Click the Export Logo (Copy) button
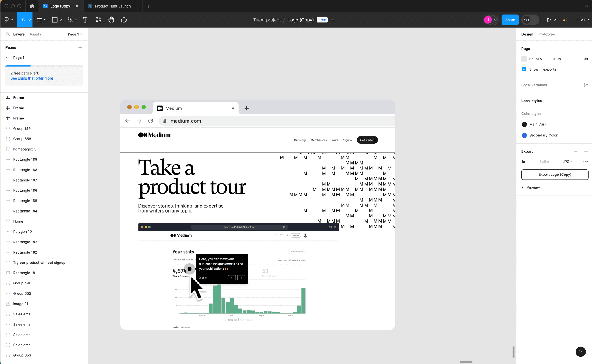This screenshot has width=592, height=364. tap(554, 175)
